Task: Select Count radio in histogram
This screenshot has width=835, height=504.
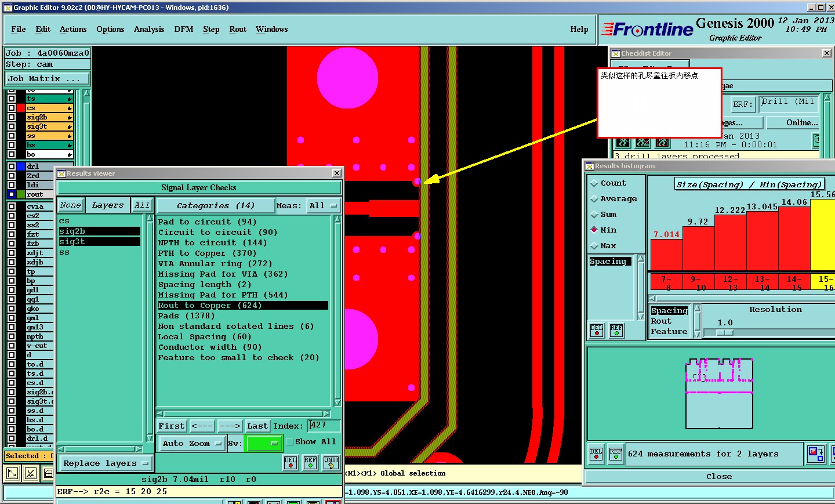Action: tap(594, 183)
